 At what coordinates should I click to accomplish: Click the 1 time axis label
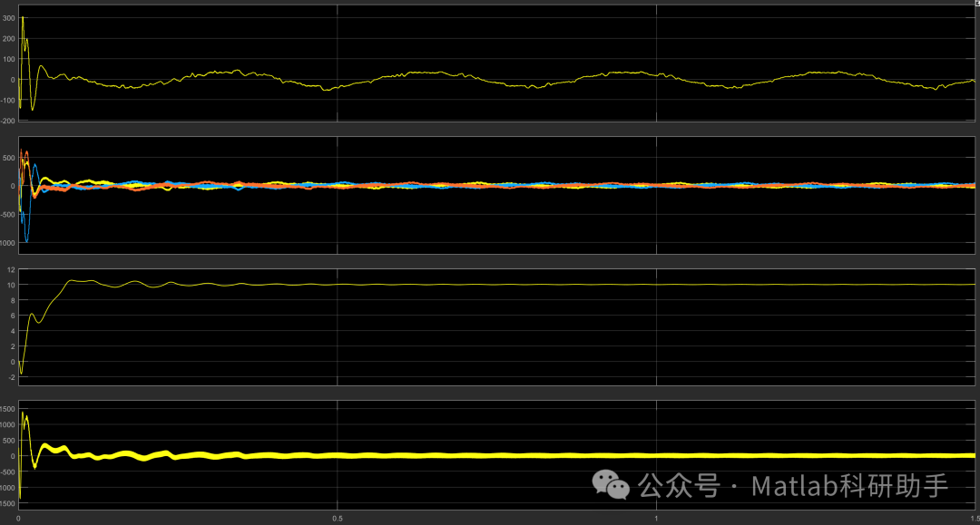(x=656, y=519)
